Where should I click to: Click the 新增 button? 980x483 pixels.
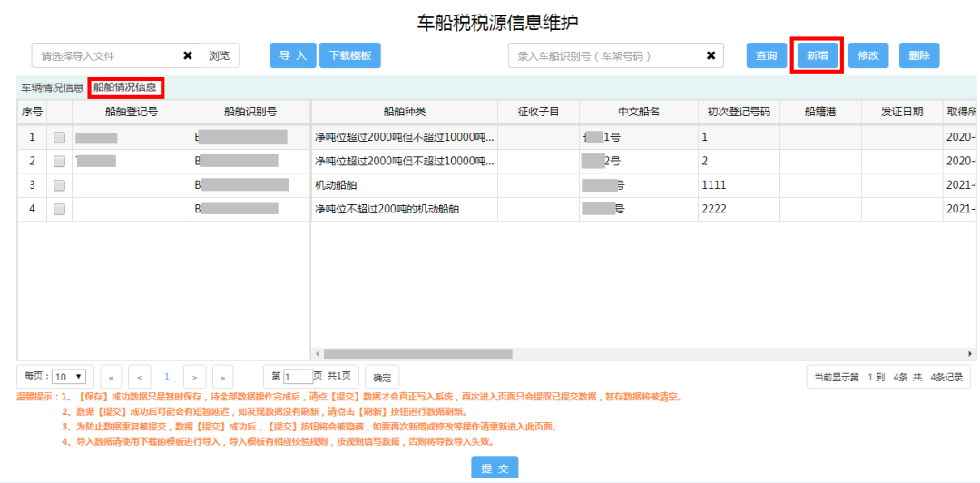pyautogui.click(x=817, y=55)
